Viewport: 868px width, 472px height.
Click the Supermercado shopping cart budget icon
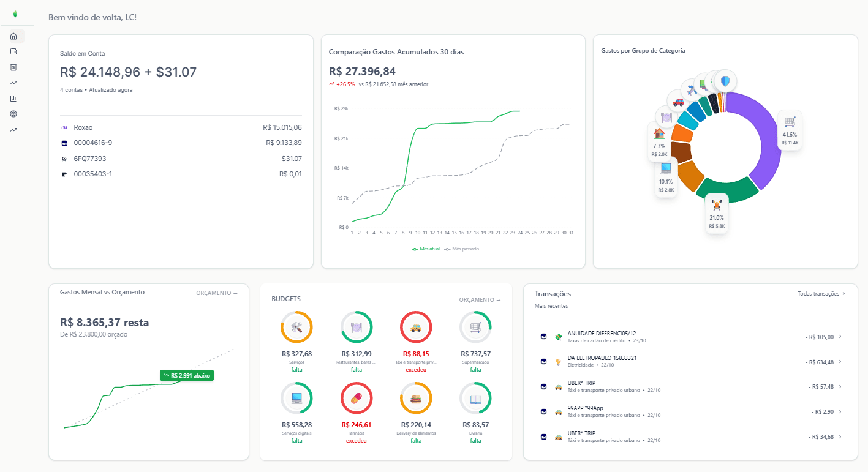pos(475,326)
